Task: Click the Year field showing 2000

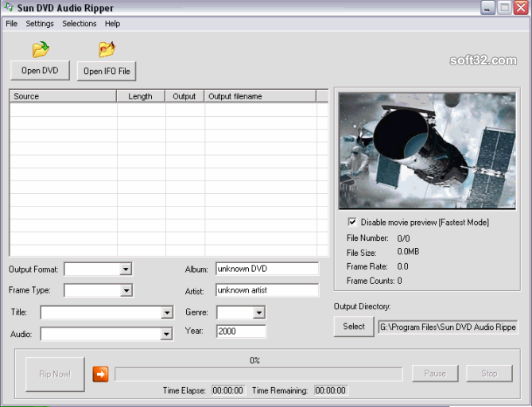Action: 241,331
